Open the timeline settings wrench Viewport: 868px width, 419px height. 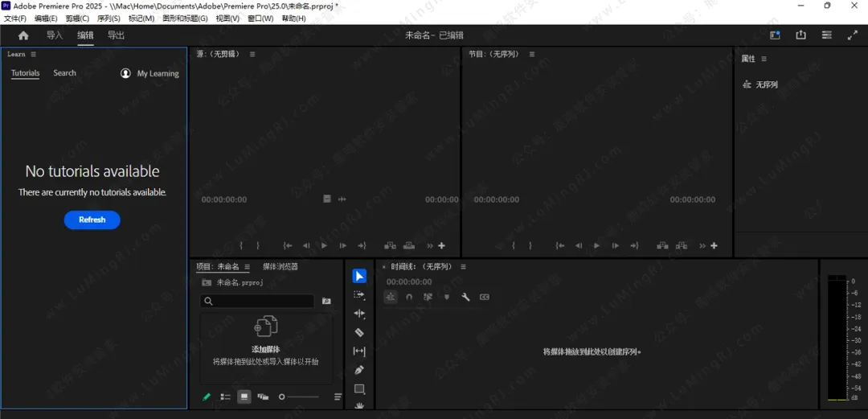pyautogui.click(x=465, y=297)
